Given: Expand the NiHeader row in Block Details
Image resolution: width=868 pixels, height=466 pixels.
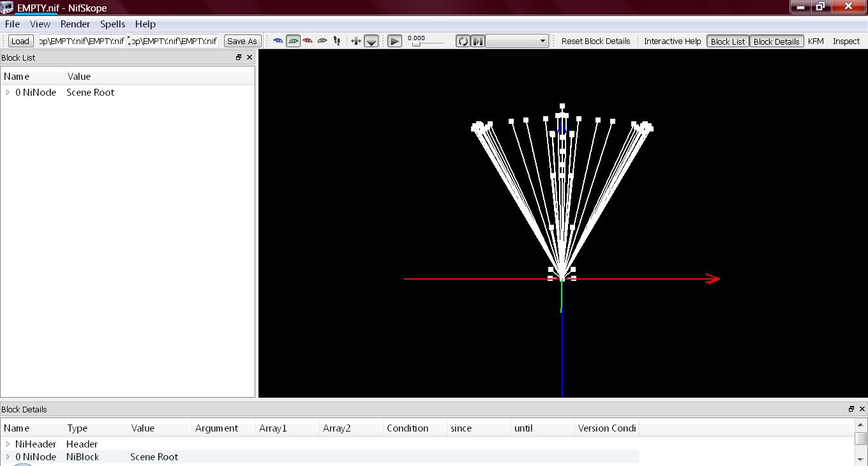Looking at the screenshot, I should [x=8, y=444].
